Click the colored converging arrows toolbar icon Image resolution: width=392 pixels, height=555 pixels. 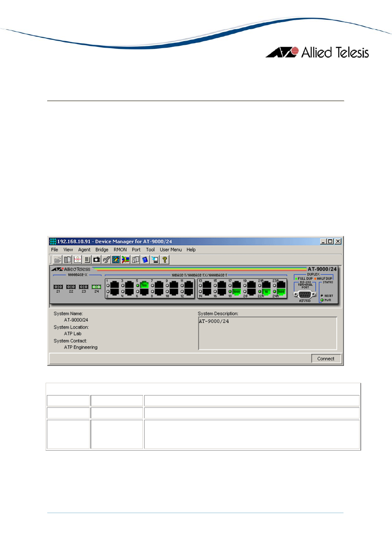click(126, 259)
